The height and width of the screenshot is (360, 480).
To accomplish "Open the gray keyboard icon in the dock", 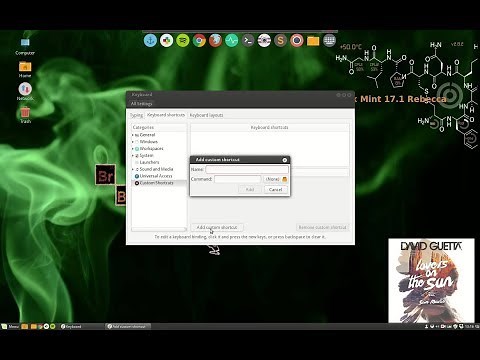I will tap(329, 41).
